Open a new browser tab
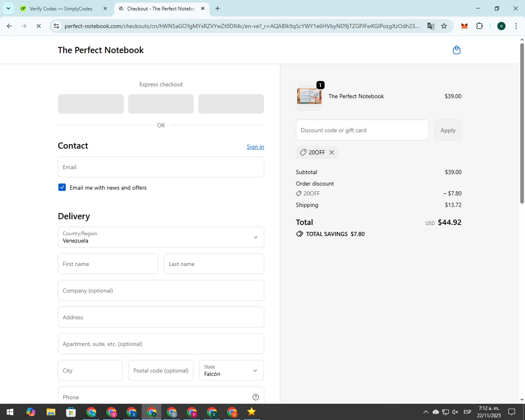Image resolution: width=525 pixels, height=420 pixels. tap(217, 8)
